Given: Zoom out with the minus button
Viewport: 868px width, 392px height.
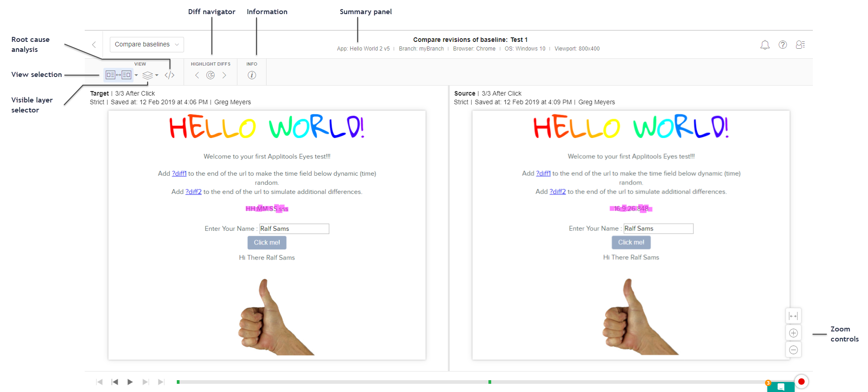Looking at the screenshot, I should pyautogui.click(x=793, y=350).
